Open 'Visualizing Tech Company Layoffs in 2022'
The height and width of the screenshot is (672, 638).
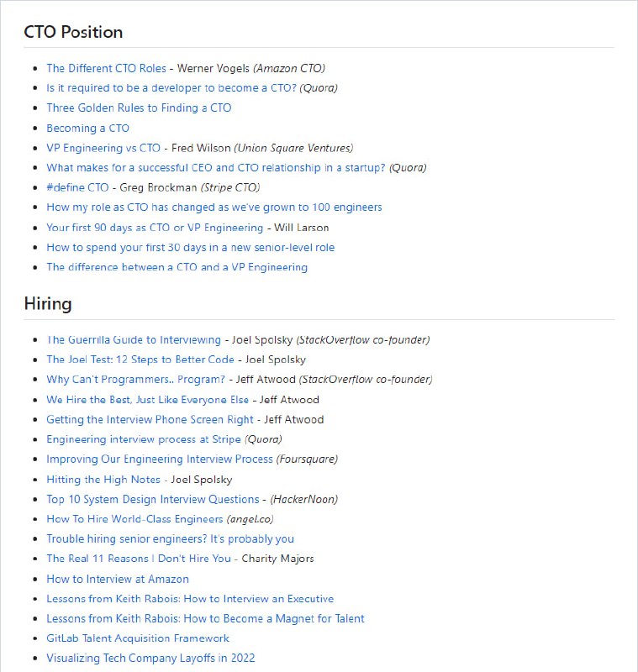tap(150, 659)
